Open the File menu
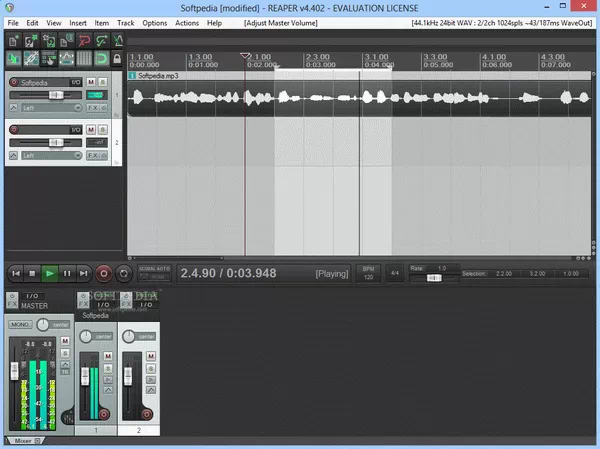The height and width of the screenshot is (449, 600). 13,23
